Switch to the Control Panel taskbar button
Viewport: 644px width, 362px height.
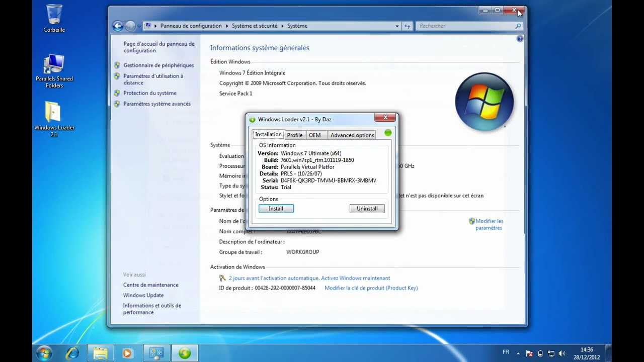156,353
